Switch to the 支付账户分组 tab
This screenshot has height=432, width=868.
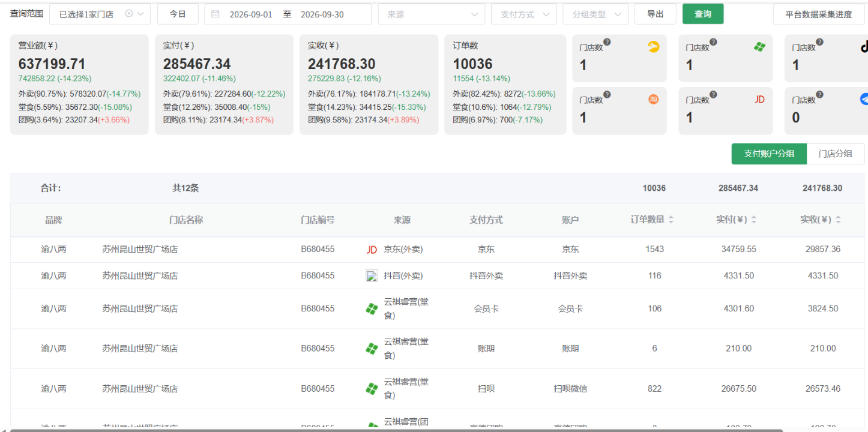(769, 154)
